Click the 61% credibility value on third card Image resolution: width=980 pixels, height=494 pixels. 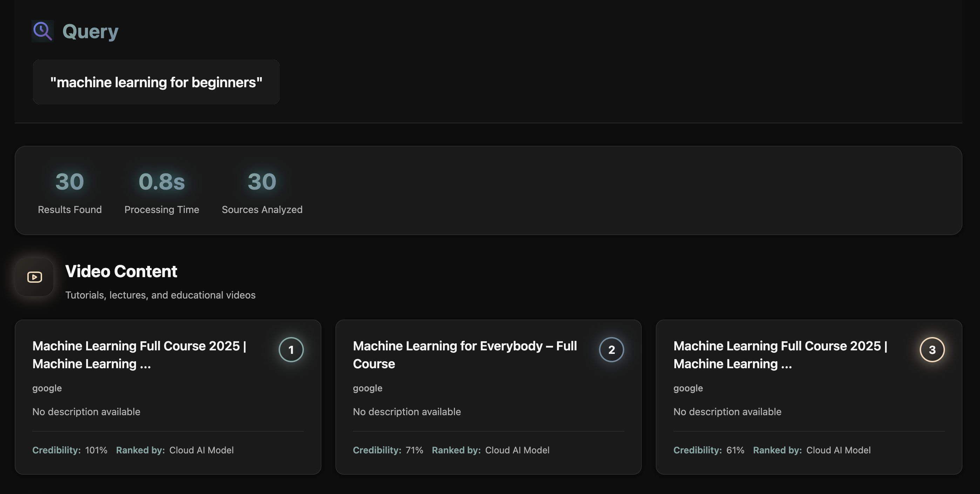pyautogui.click(x=735, y=450)
